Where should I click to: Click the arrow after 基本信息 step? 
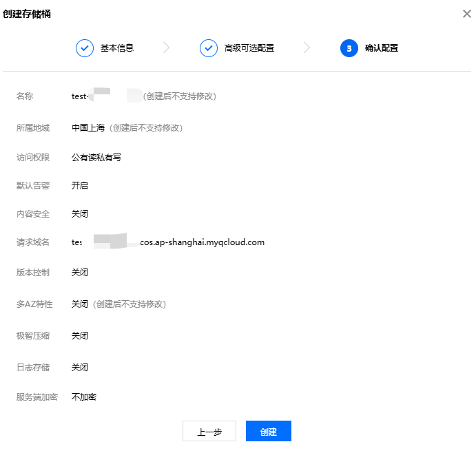(166, 48)
